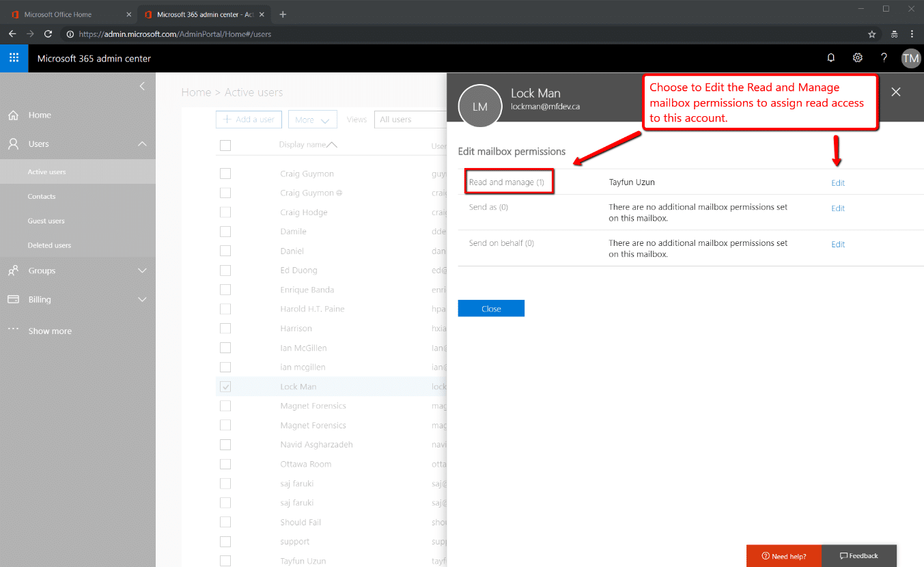Image resolution: width=924 pixels, height=567 pixels.
Task: Check the box for Enrique Banda
Action: click(x=225, y=290)
